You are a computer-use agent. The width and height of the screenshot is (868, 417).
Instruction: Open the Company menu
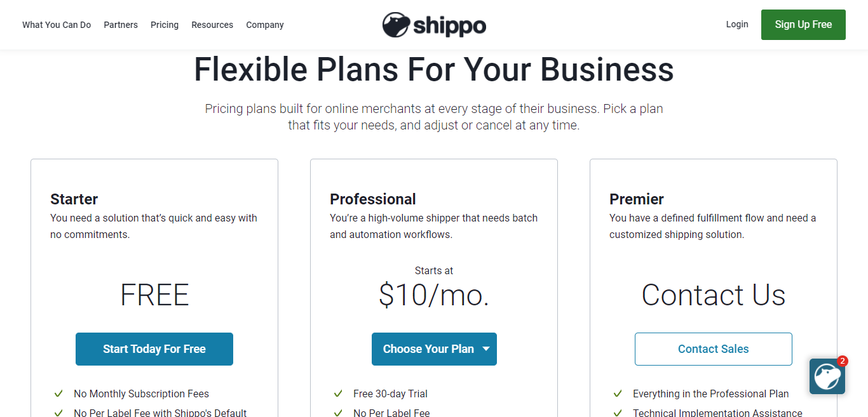[265, 25]
